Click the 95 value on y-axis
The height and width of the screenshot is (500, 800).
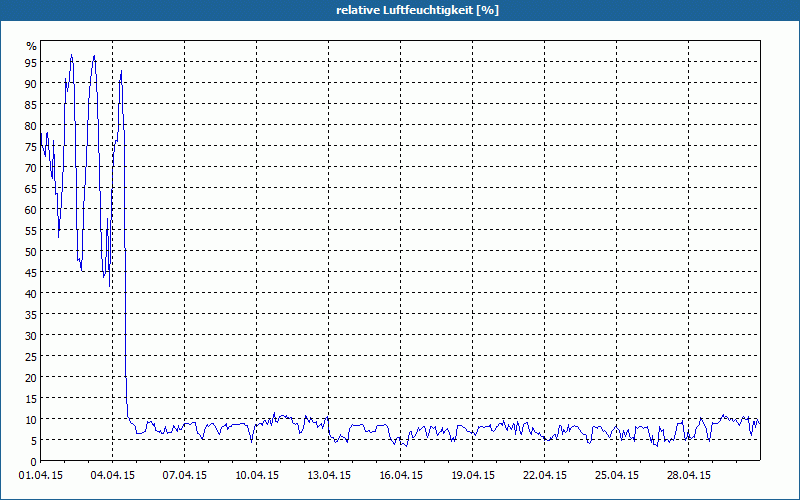coord(30,63)
